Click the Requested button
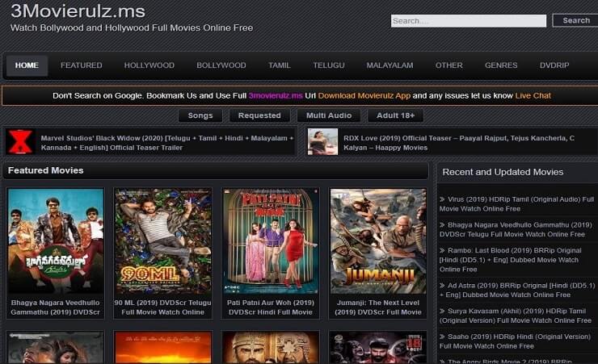Viewport: 598px width, 364px height. [259, 115]
